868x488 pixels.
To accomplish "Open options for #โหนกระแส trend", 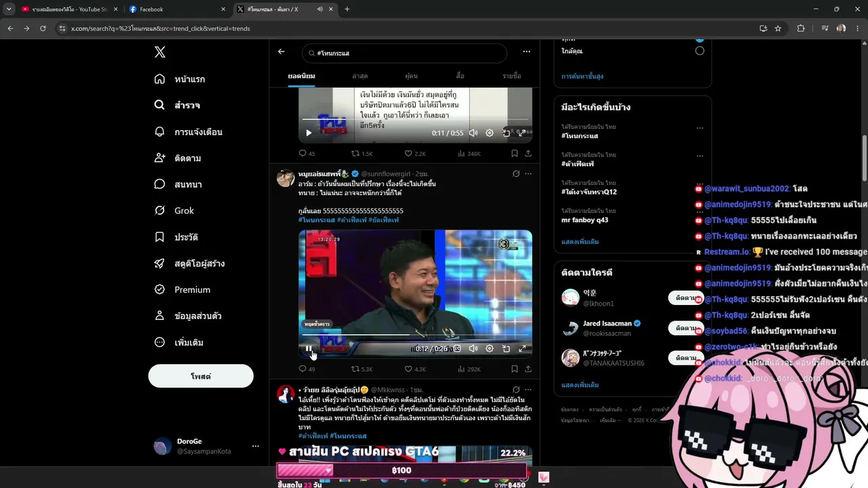I will (x=700, y=127).
